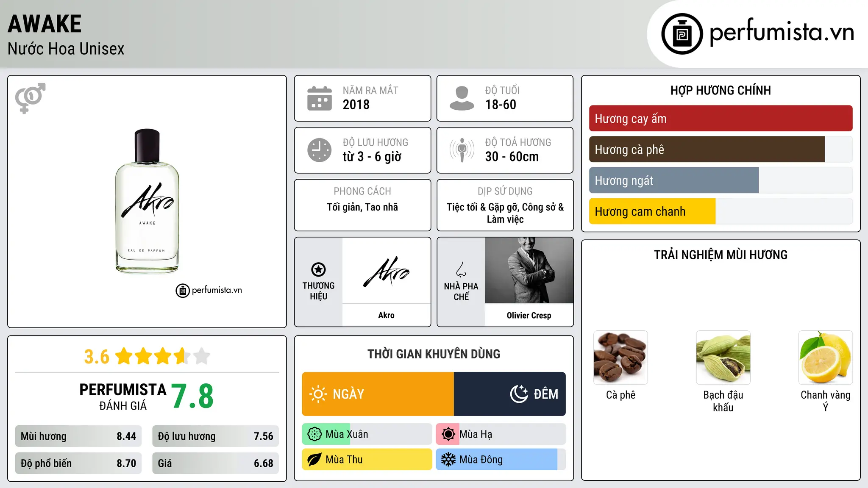Click the launch year 2018
The height and width of the screenshot is (488, 868).
[356, 105]
